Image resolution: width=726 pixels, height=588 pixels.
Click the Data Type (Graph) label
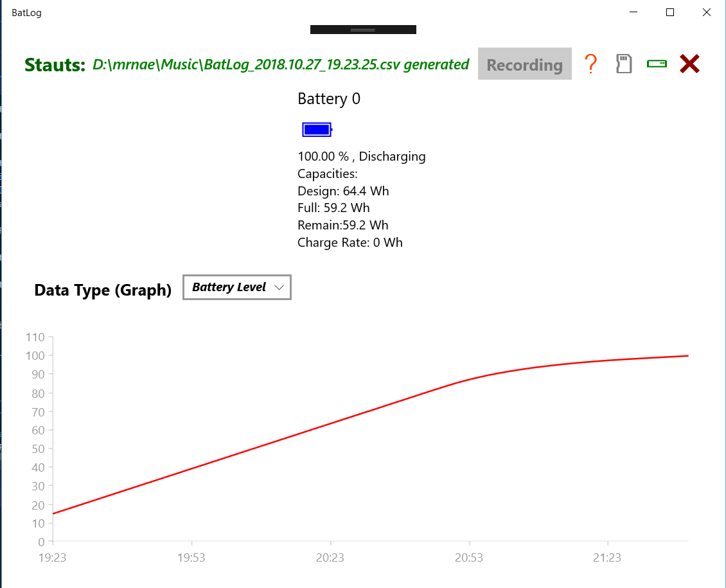[103, 290]
